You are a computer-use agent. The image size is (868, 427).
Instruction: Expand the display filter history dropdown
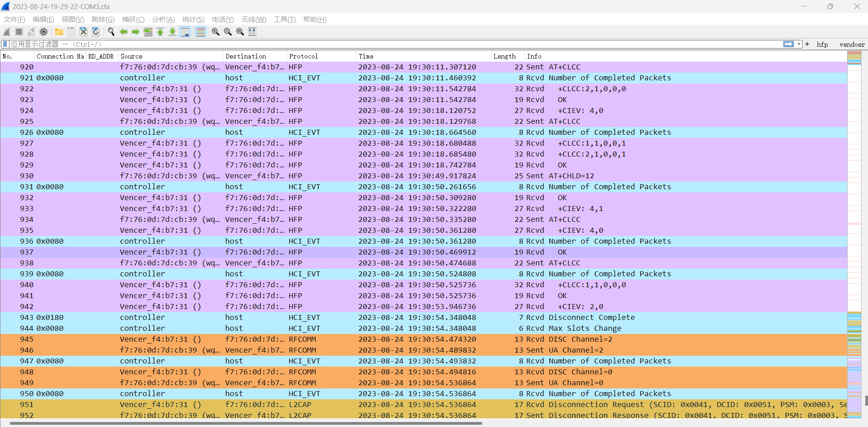pos(799,44)
